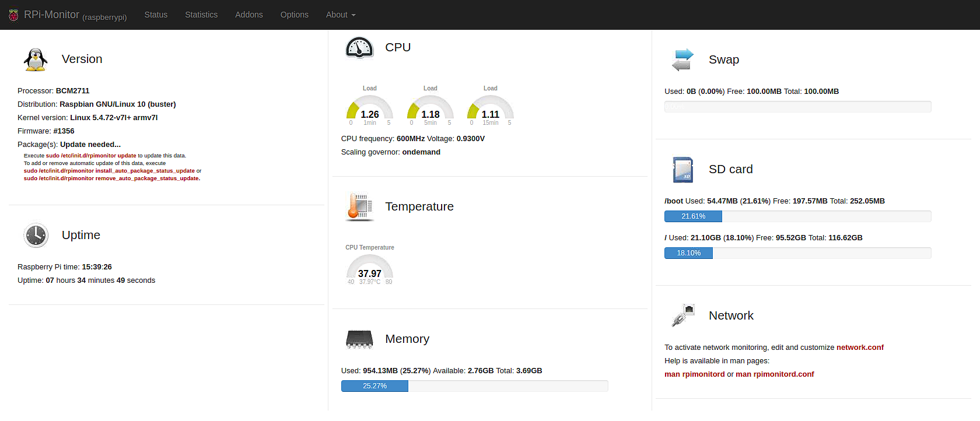Click the network.conf link
The image size is (980, 421).
click(x=860, y=348)
